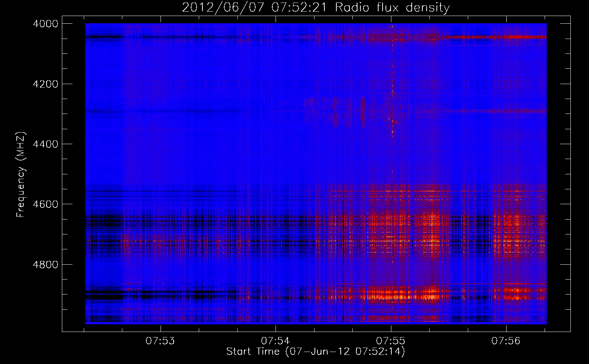
Task: Click the 4800 frequency tick label
Action: pyautogui.click(x=45, y=264)
